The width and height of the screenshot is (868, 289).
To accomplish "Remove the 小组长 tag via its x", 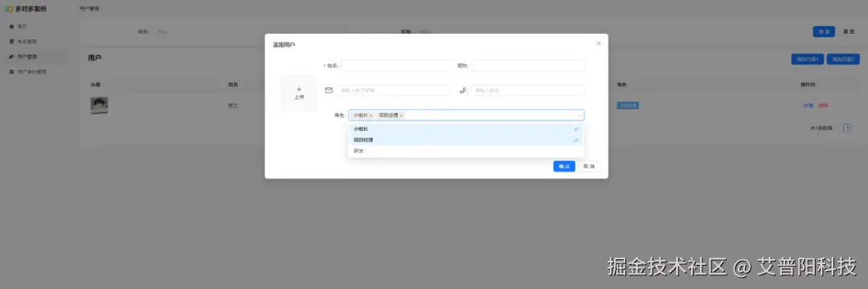I will click(x=371, y=116).
